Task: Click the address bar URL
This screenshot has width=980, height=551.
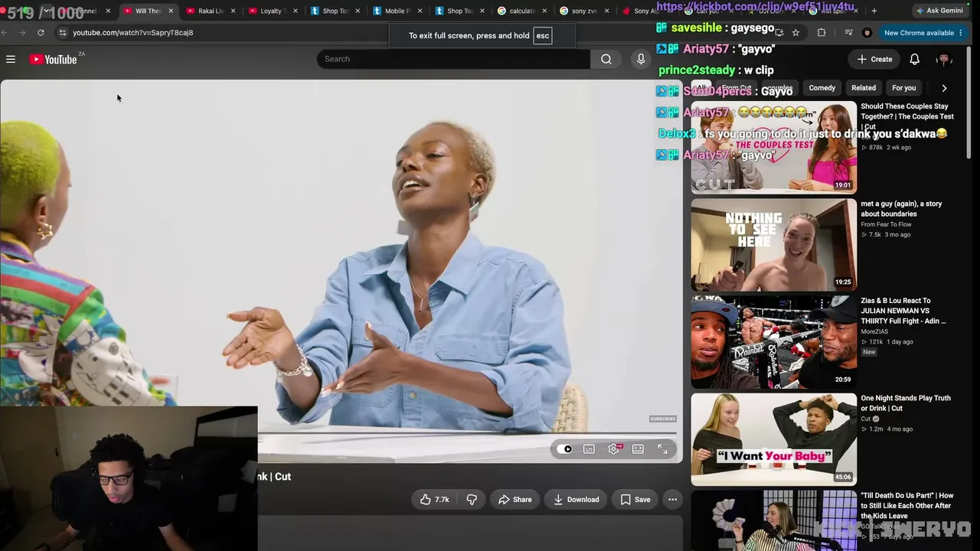Action: [x=133, y=33]
